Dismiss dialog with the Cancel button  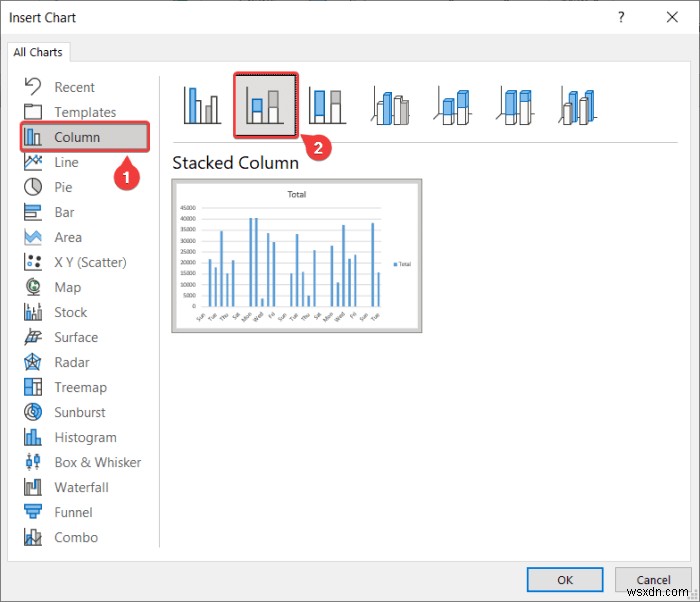(x=653, y=580)
